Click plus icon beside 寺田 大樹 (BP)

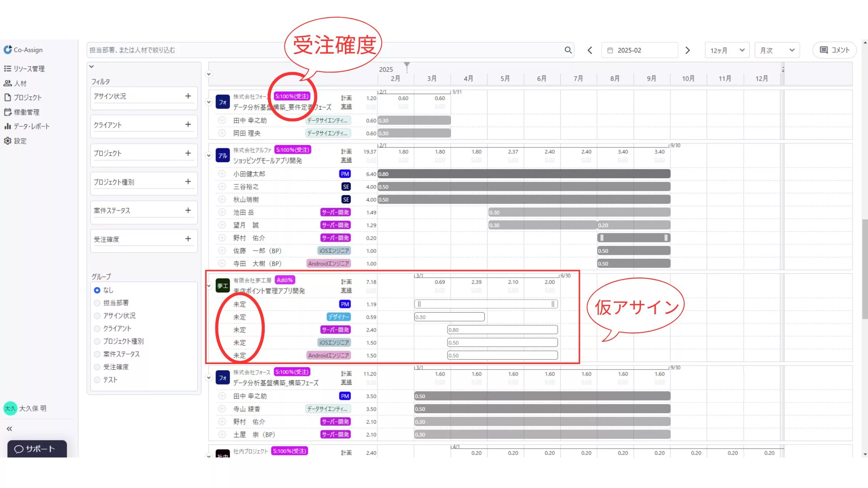(x=222, y=263)
